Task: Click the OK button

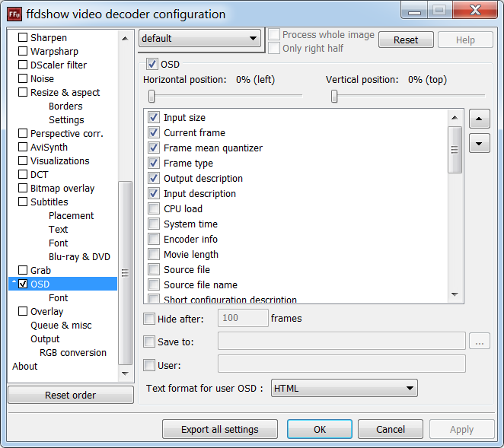Action: 320,429
